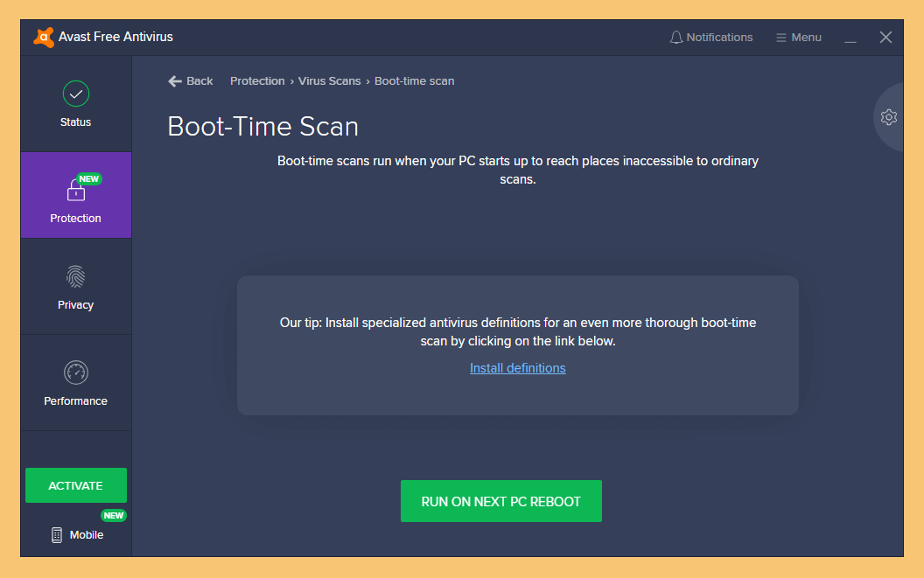Click the Virus Scans breadcrumb
The height and width of the screenshot is (578, 924).
329,81
